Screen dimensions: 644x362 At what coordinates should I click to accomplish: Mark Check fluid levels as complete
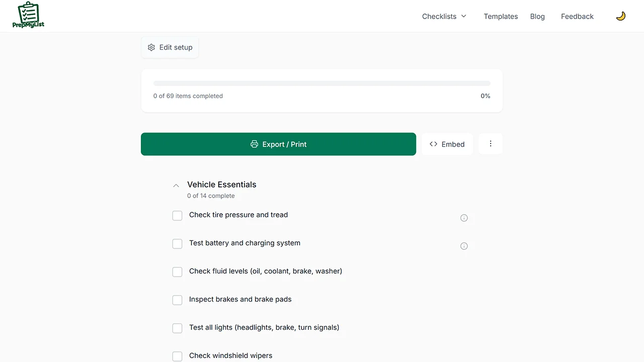click(x=177, y=272)
